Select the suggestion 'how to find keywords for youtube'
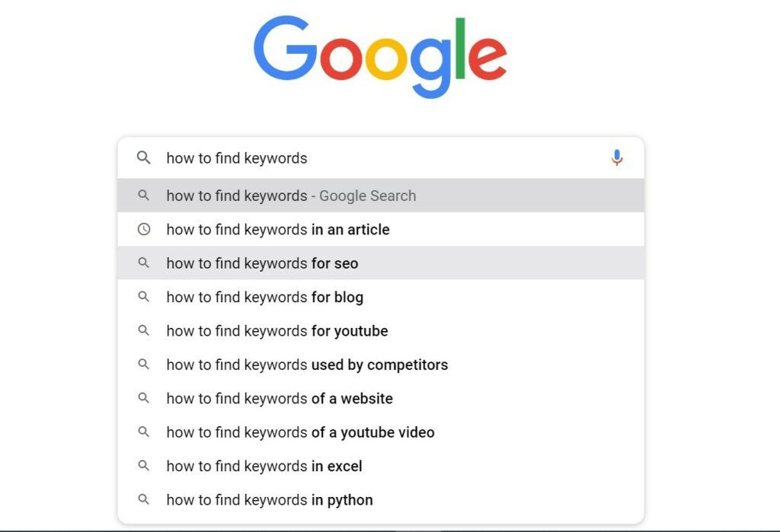This screenshot has height=532, width=780. [x=277, y=330]
